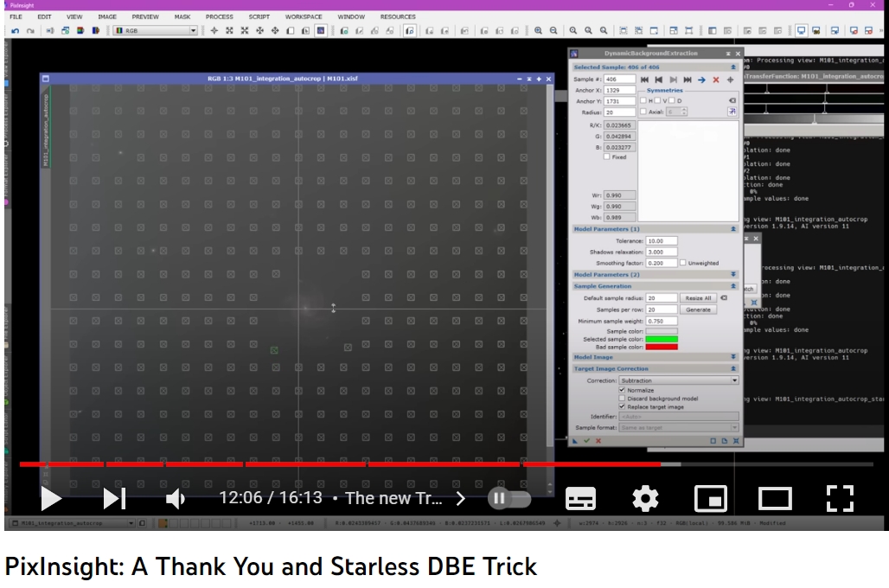
Task: Go to last sample in DBE
Action: tap(688, 80)
